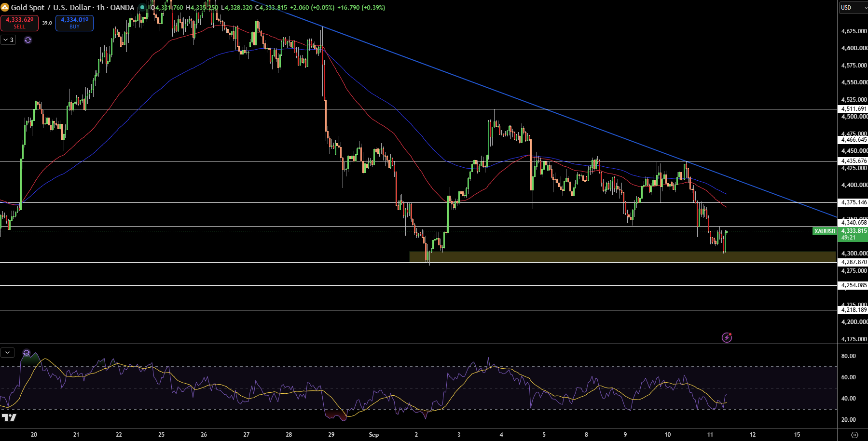Click the Gold Spot symbol logo icon
The height and width of the screenshot is (441, 868).
tap(5, 7)
